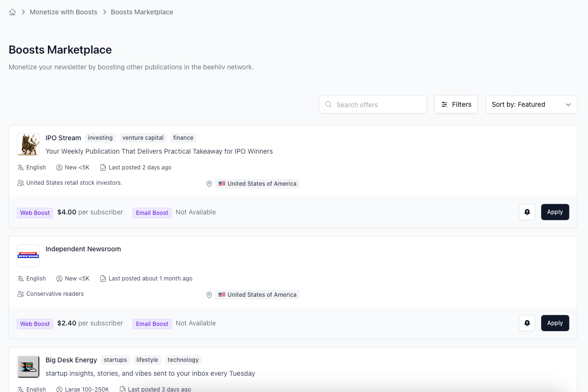Image resolution: width=588 pixels, height=392 pixels.
Task: Click Last posted 2 days ago text
Action: tap(140, 168)
